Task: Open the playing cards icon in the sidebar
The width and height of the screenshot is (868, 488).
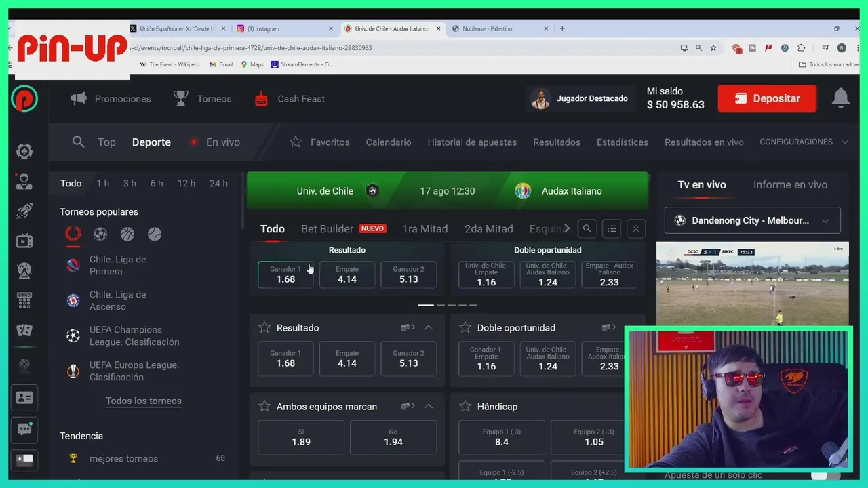Action: coord(24,330)
